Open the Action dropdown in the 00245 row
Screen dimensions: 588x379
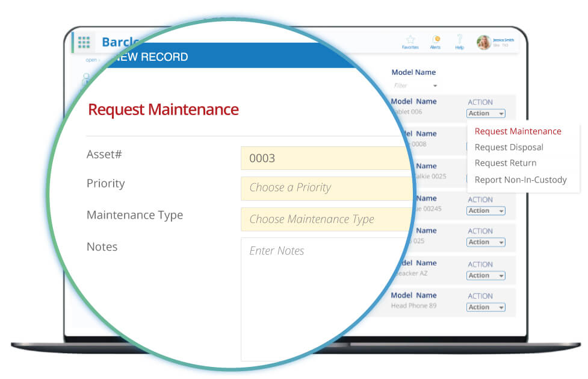(486, 211)
